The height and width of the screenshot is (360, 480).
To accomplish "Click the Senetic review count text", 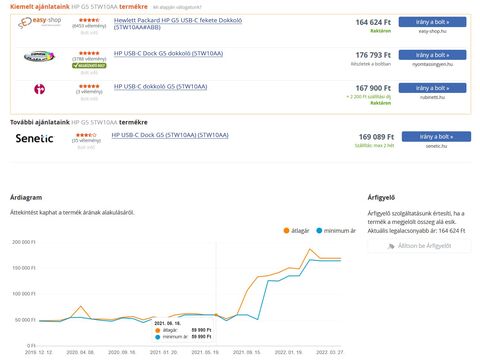I will [86, 141].
